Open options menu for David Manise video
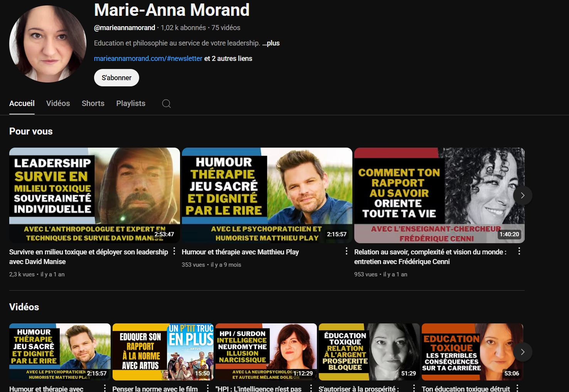Screen dimensions: 569x392 point(174,251)
